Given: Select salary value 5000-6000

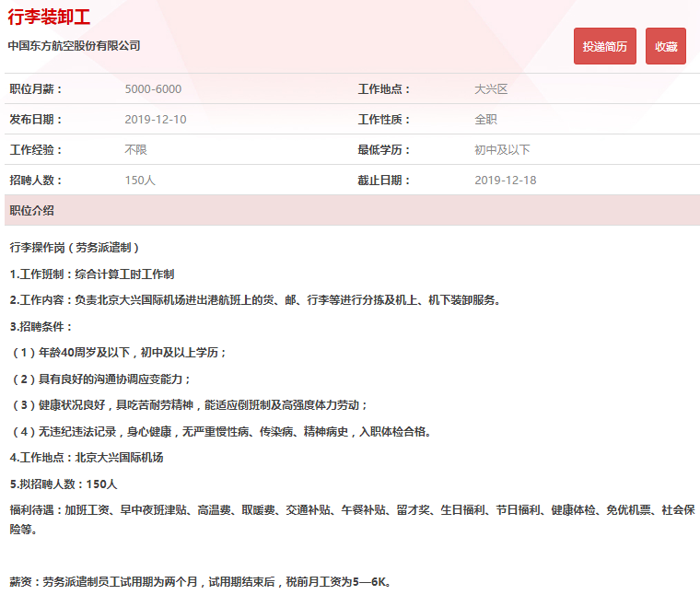Looking at the screenshot, I should pyautogui.click(x=153, y=88).
